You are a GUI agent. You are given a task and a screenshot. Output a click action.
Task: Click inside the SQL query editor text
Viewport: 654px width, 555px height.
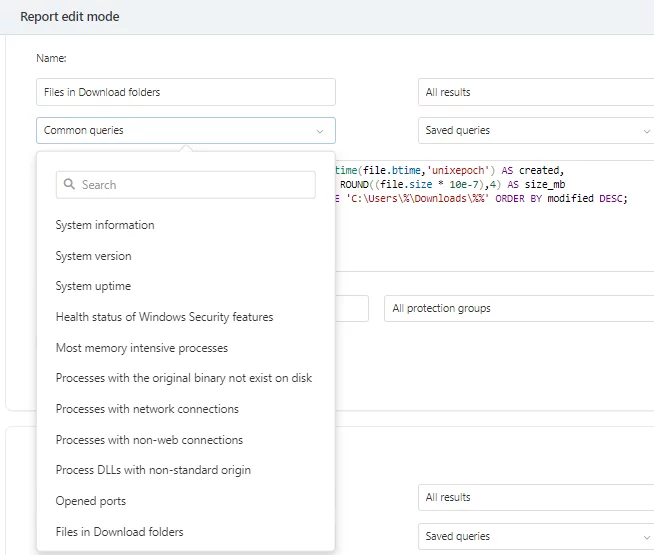pyautogui.click(x=480, y=185)
